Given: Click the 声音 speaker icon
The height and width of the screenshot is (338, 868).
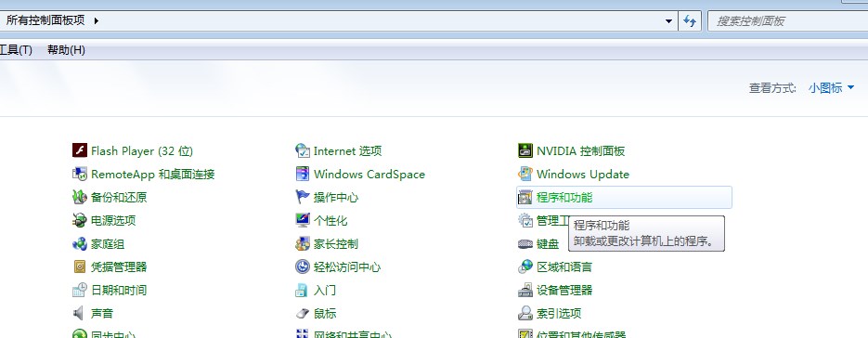Looking at the screenshot, I should point(80,313).
